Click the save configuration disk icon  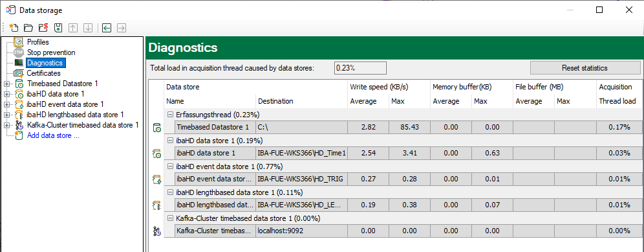[x=58, y=28]
